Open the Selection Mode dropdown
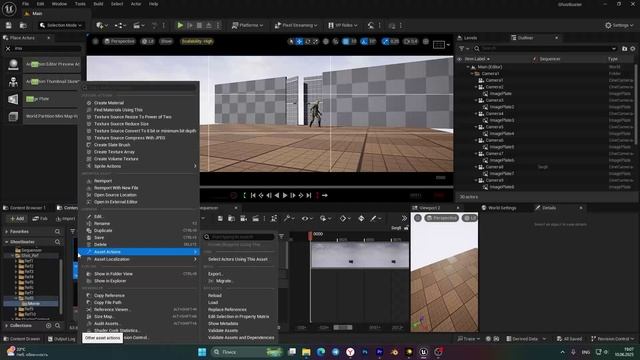 click(x=61, y=25)
